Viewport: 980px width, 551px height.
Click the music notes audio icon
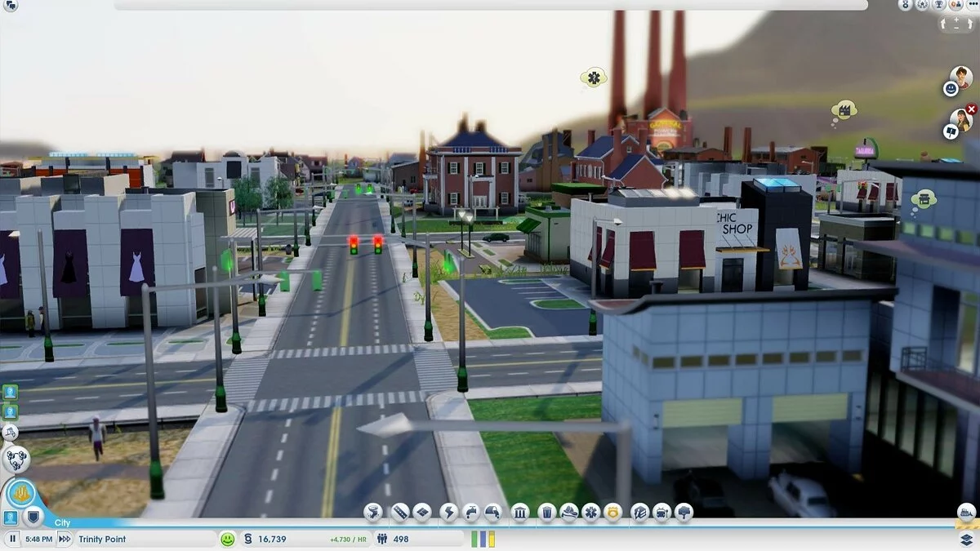(10, 433)
